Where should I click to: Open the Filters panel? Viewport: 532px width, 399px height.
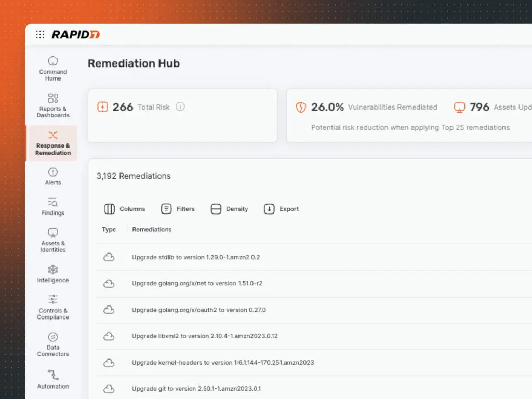click(x=178, y=209)
